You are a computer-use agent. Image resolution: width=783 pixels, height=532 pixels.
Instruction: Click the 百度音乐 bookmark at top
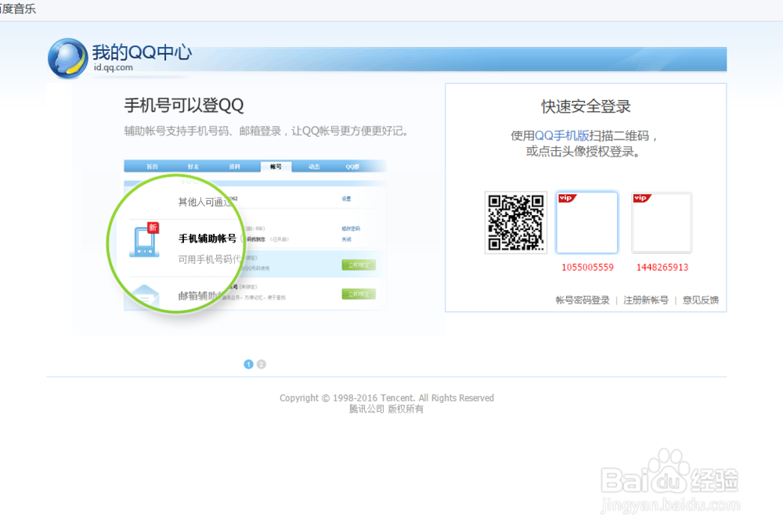[x=18, y=9]
